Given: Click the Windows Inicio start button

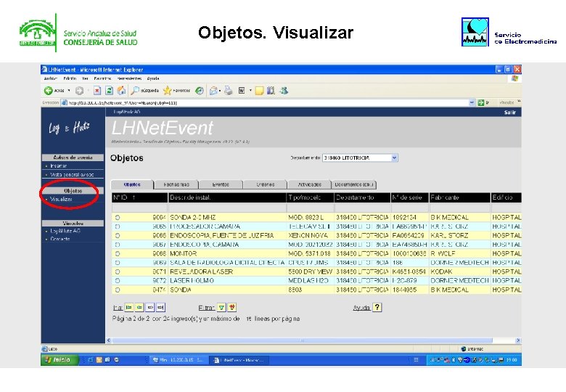Looking at the screenshot, I should click(x=60, y=360).
